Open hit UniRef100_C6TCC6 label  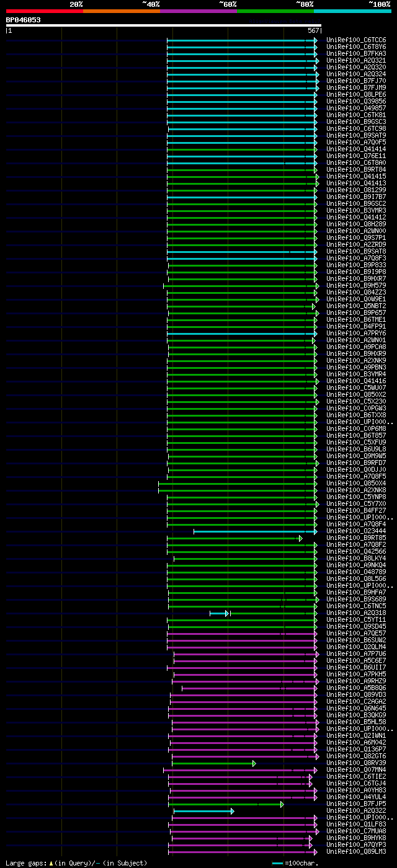coord(356,40)
